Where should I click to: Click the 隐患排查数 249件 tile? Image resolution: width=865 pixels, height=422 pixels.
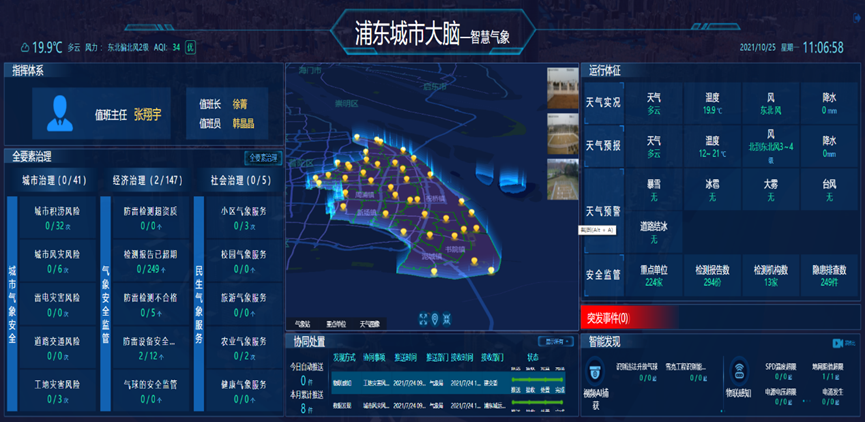[829, 275]
